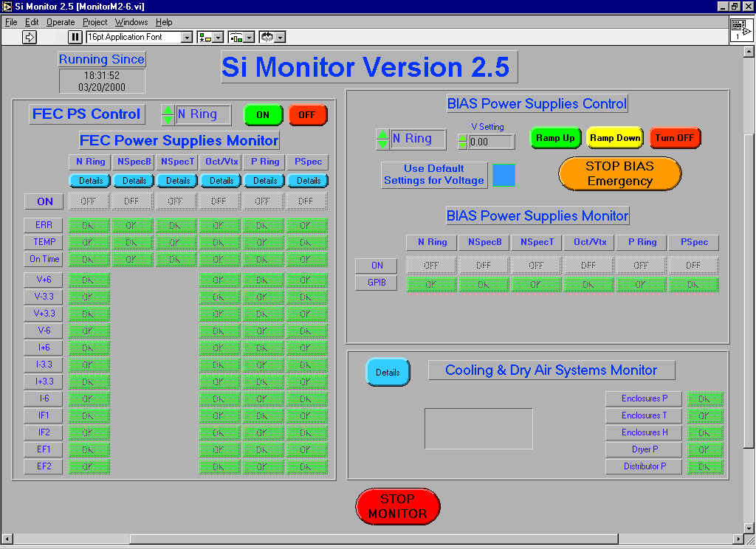Expand the 16pt Application Font dropdown
756x549 pixels.
tap(187, 37)
